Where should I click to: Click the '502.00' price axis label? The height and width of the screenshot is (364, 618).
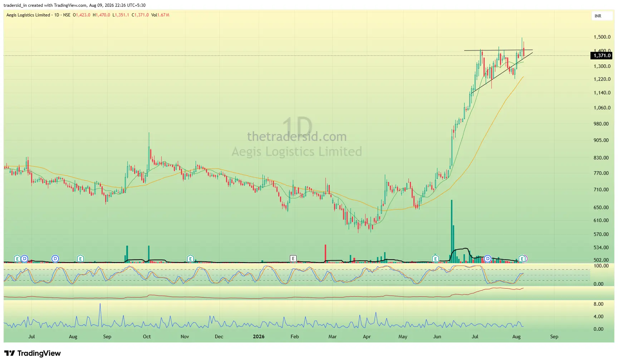point(601,260)
